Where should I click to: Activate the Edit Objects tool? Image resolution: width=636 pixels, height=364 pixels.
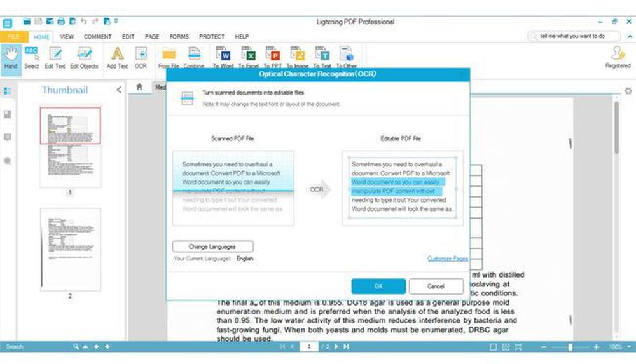coord(84,58)
